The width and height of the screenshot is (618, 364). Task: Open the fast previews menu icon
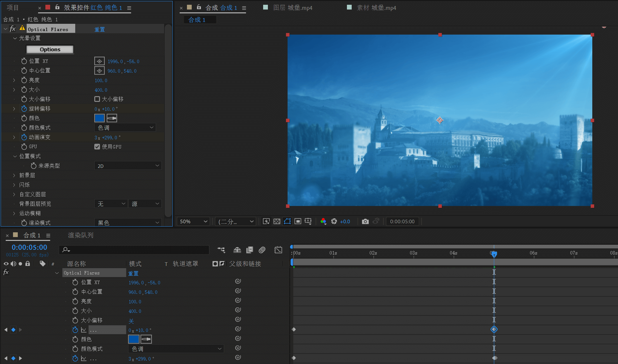[266, 221]
